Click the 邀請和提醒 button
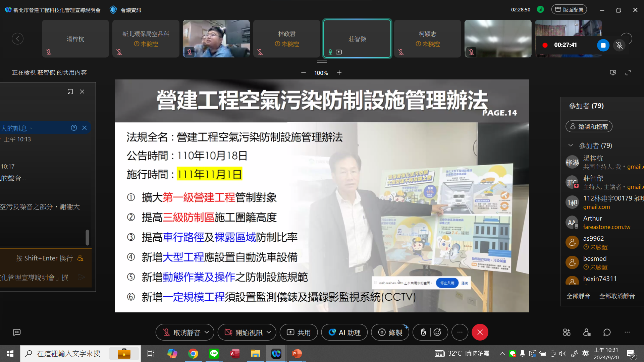 click(589, 127)
